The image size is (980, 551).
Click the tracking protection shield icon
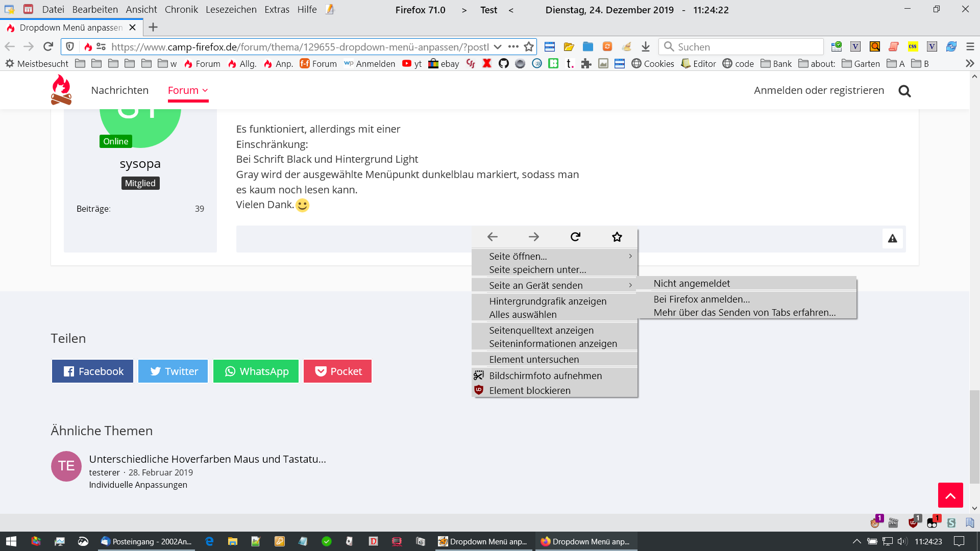(70, 47)
